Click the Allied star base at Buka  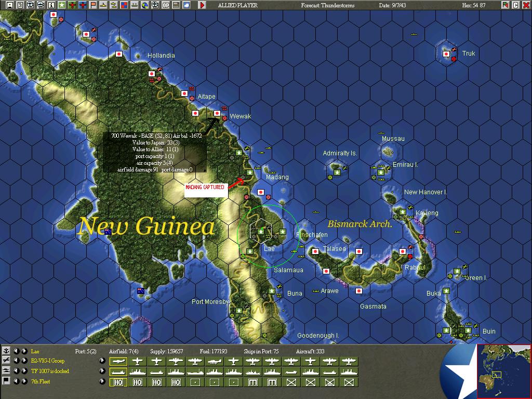click(446, 291)
